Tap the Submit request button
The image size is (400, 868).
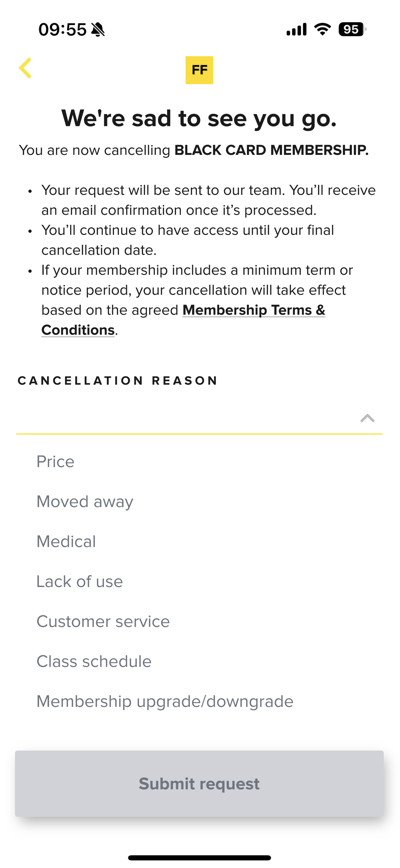[x=199, y=783]
